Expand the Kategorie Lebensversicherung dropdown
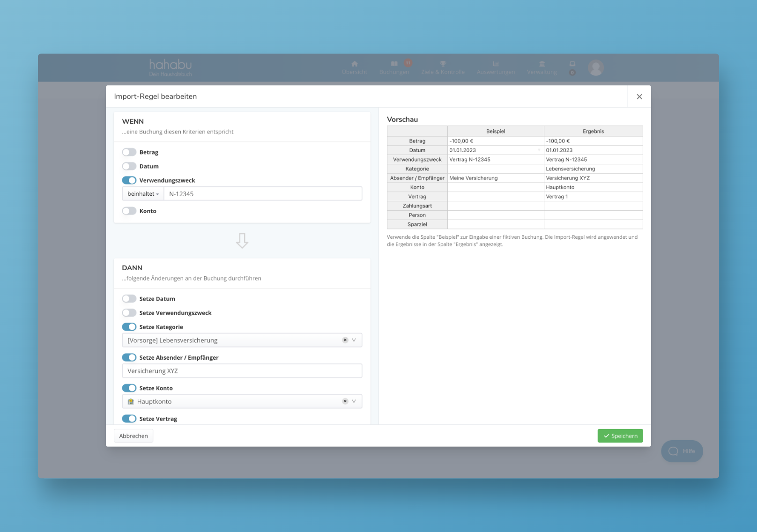Viewport: 757px width, 532px height. (354, 340)
